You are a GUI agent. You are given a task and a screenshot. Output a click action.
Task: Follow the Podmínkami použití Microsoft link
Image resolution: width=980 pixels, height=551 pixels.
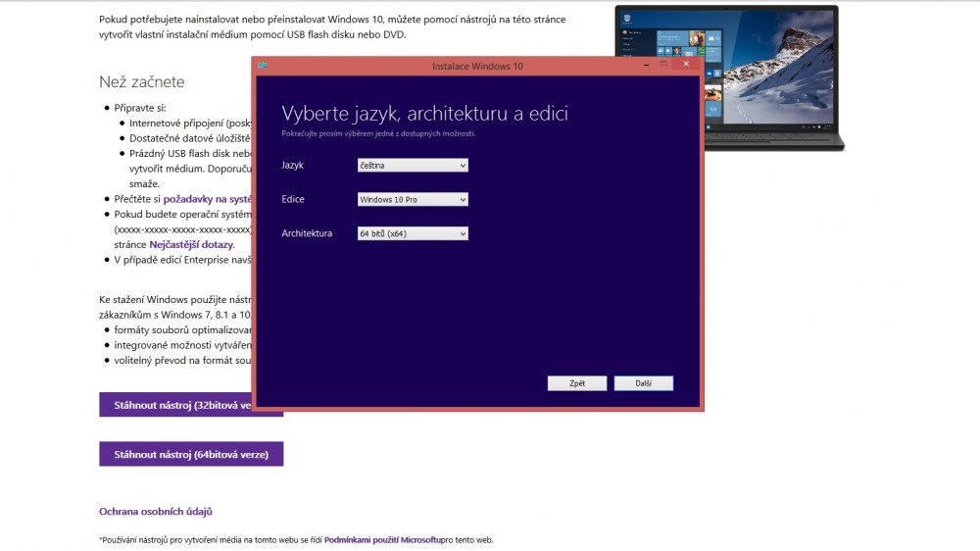pyautogui.click(x=382, y=539)
